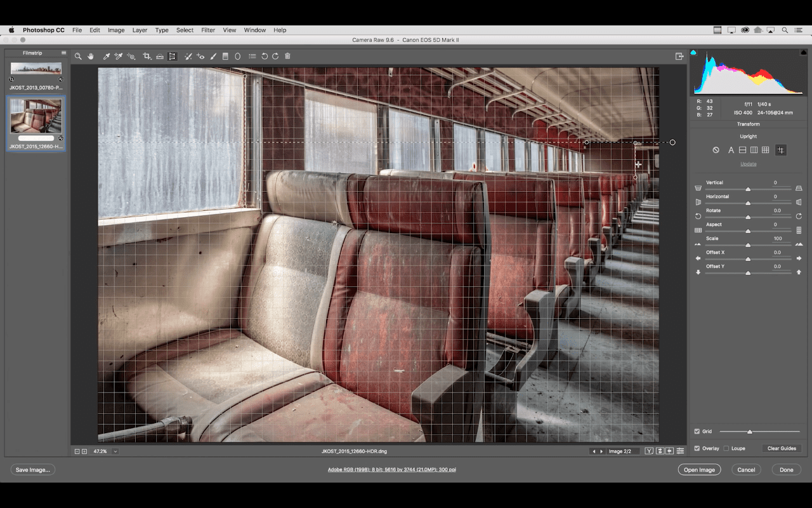
Task: Click the Vertical slider handle
Action: pos(748,189)
